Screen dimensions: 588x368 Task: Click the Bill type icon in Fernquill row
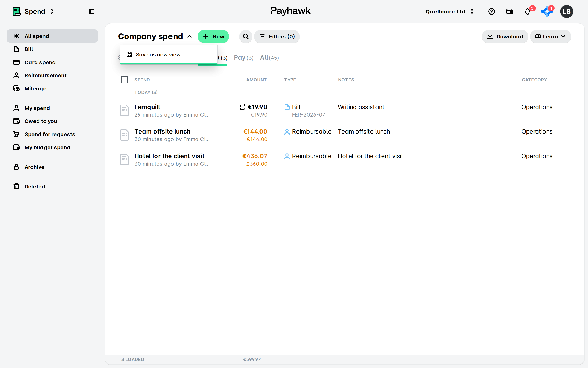click(287, 107)
